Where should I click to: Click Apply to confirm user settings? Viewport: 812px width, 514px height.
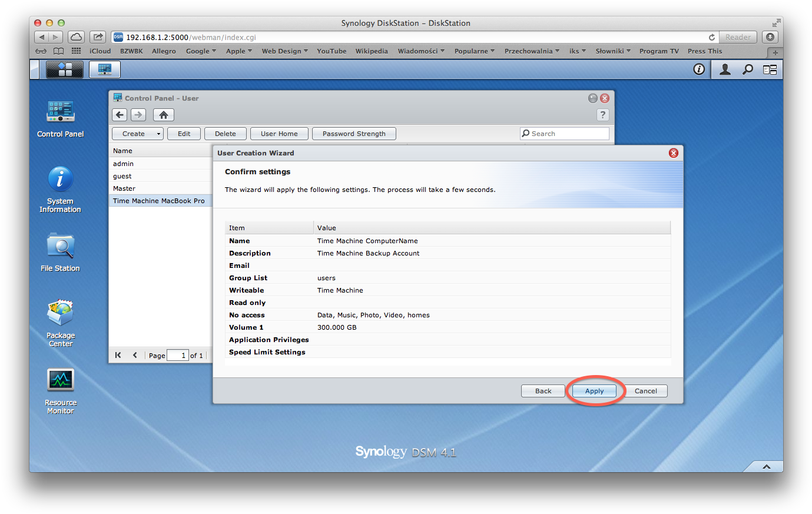click(x=594, y=391)
